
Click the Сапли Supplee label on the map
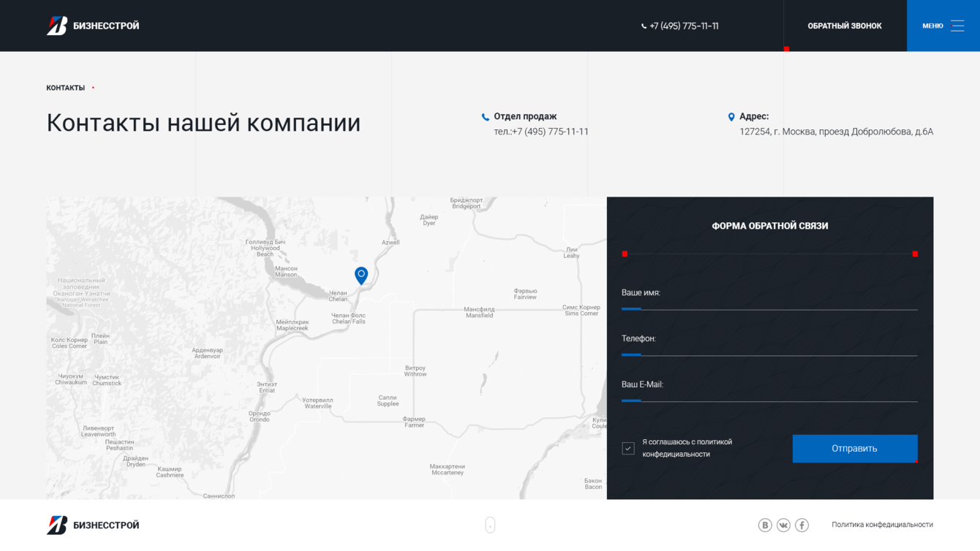(x=388, y=400)
